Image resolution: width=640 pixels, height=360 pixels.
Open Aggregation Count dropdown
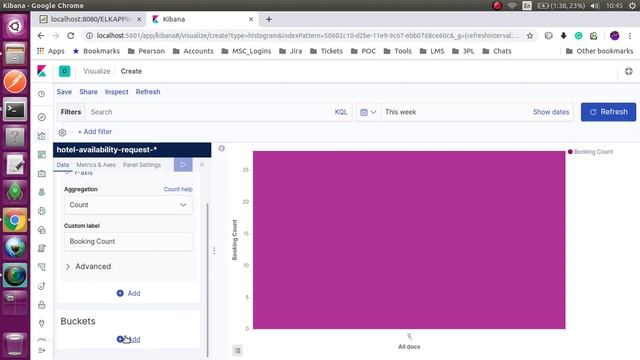(128, 205)
